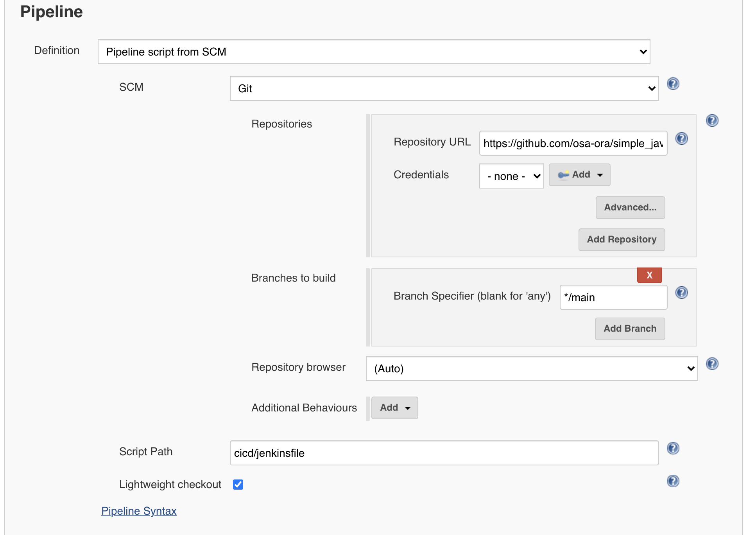Open the Pipeline Syntax link
The height and width of the screenshot is (535, 756).
(x=139, y=511)
